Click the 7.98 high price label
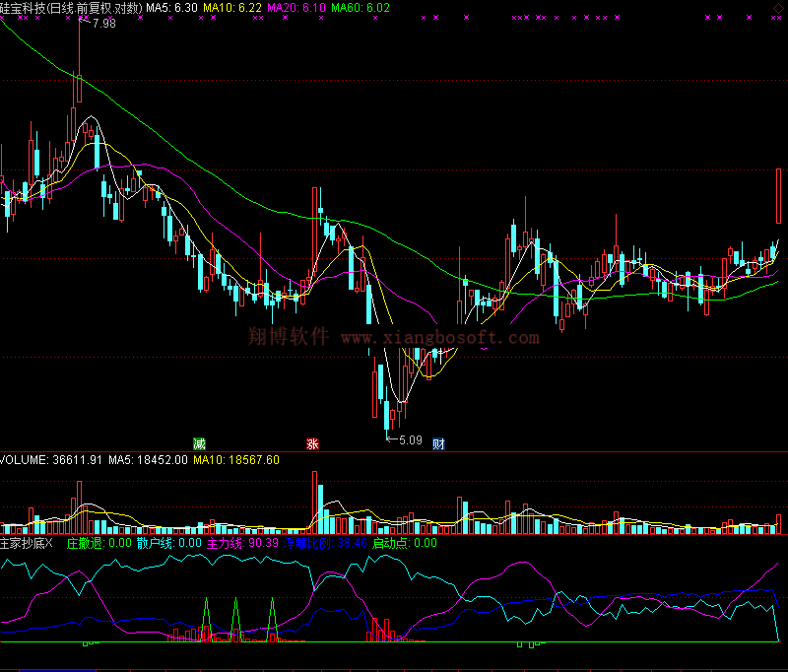The height and width of the screenshot is (672, 788). coord(104,24)
